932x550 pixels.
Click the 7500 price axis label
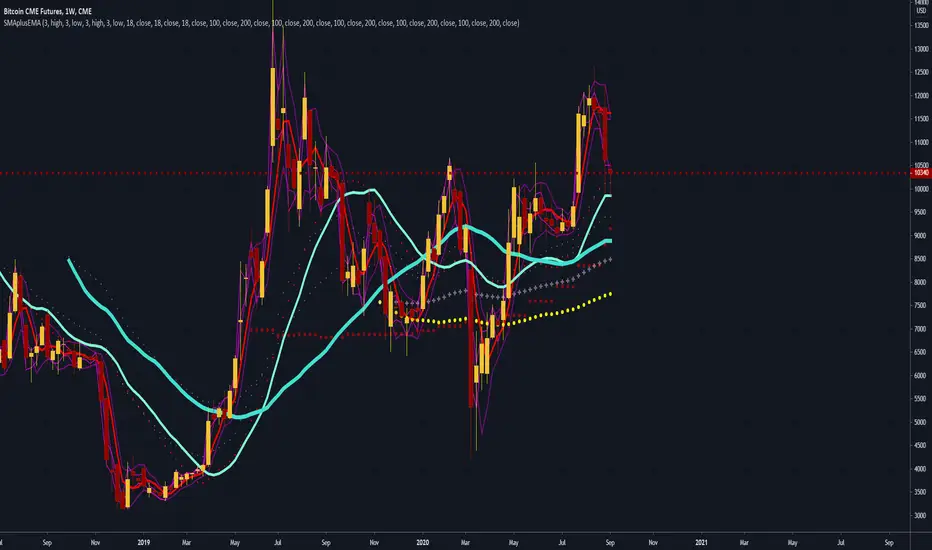(x=921, y=306)
